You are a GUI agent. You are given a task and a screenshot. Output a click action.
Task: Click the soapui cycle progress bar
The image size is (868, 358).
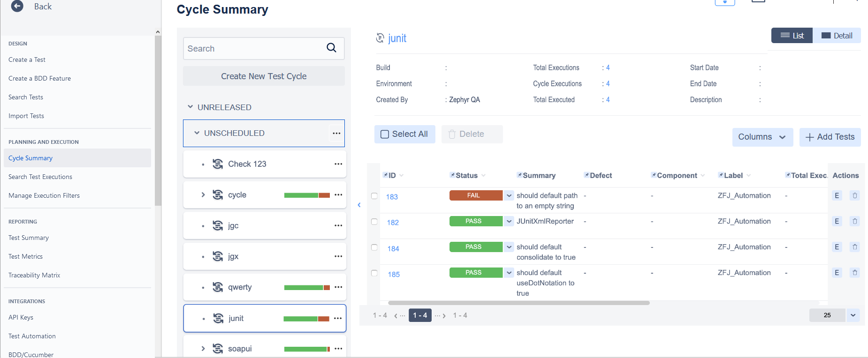click(x=307, y=349)
